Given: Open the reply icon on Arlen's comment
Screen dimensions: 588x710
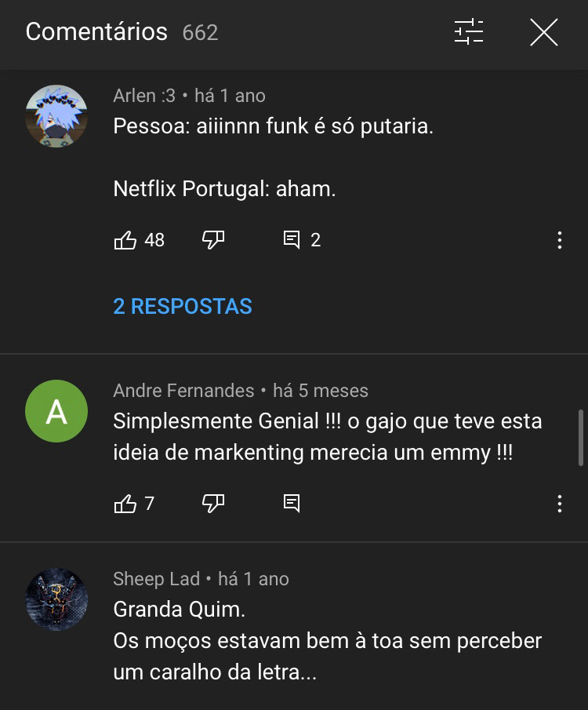Looking at the screenshot, I should coord(292,240).
